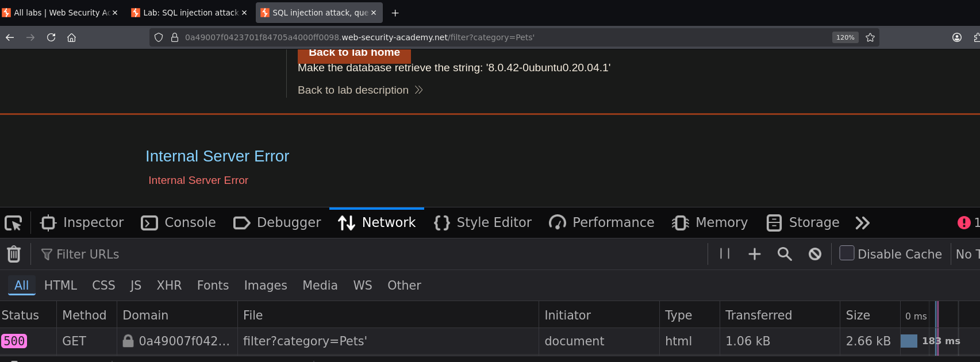980x362 pixels.
Task: Sort by the Transferred column header
Action: click(780, 315)
